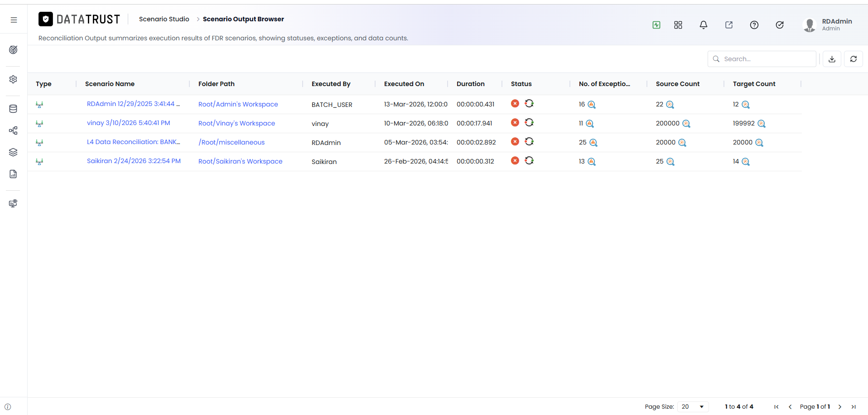The image size is (868, 415).
Task: Click the re-run icon for L4 Data Reconciliation row
Action: click(x=529, y=141)
